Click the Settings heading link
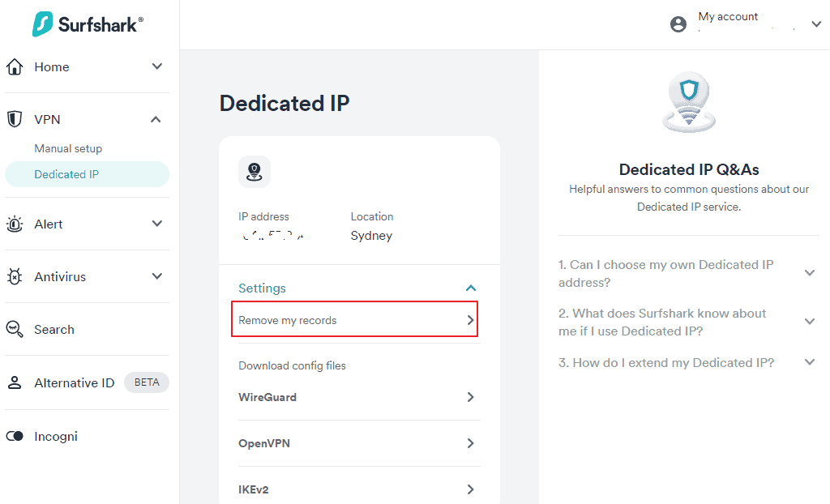 pyautogui.click(x=262, y=288)
